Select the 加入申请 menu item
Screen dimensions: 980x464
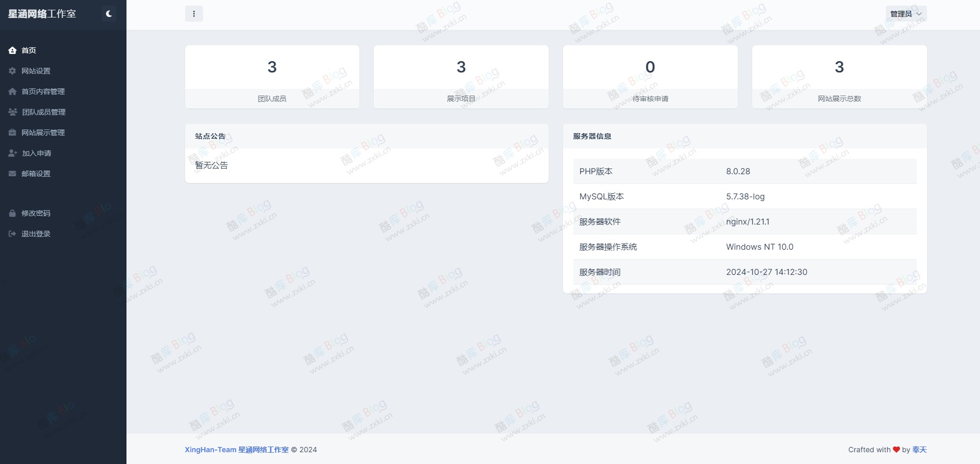pyautogui.click(x=36, y=153)
